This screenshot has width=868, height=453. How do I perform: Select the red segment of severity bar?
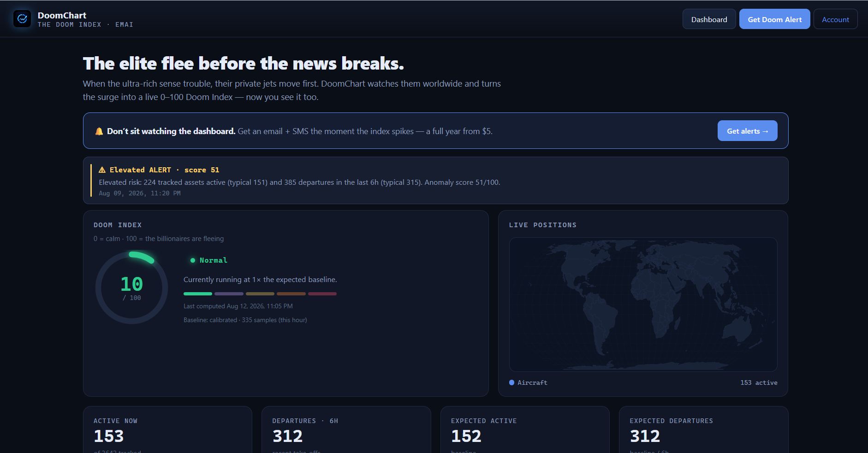(322, 294)
